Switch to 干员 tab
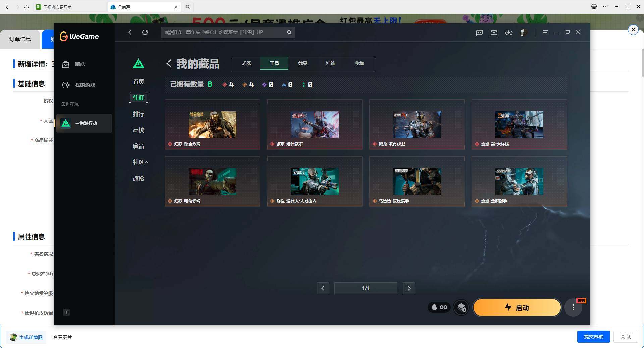 click(x=274, y=63)
